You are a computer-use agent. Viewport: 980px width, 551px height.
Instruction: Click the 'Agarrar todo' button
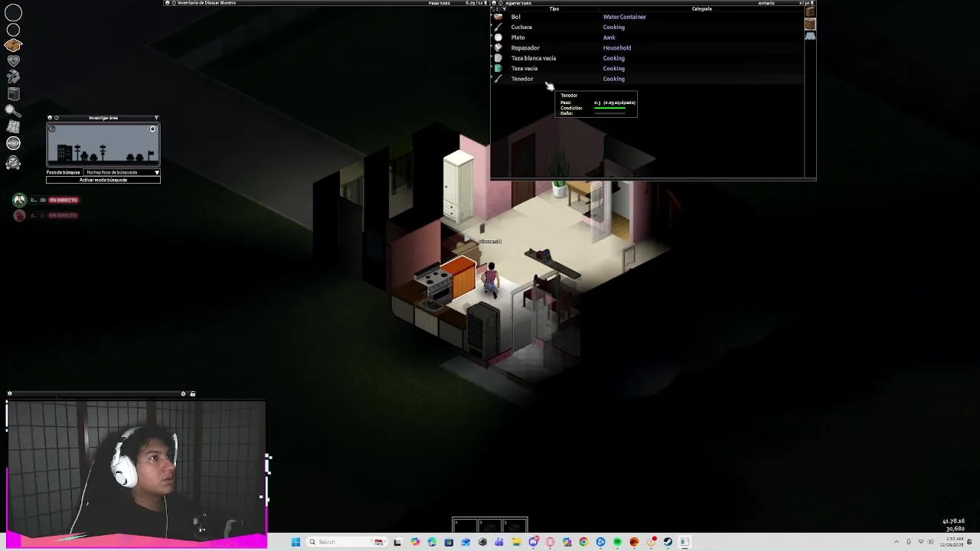(x=518, y=3)
